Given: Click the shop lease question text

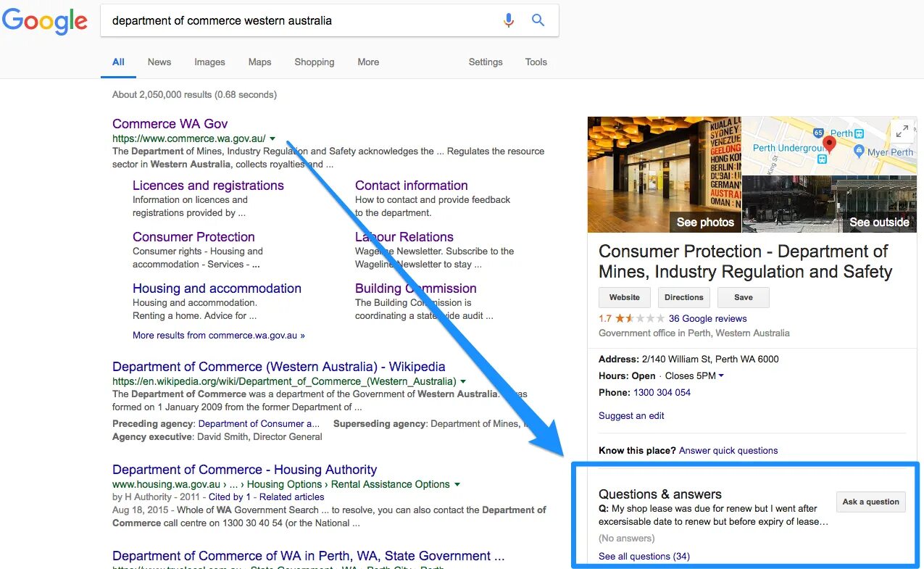Looking at the screenshot, I should coord(714,515).
